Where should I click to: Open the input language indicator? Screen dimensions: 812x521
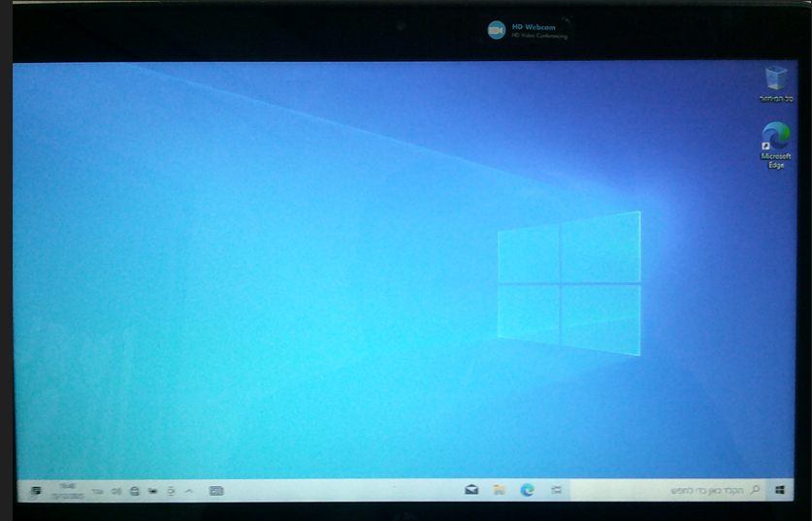[x=97, y=492]
